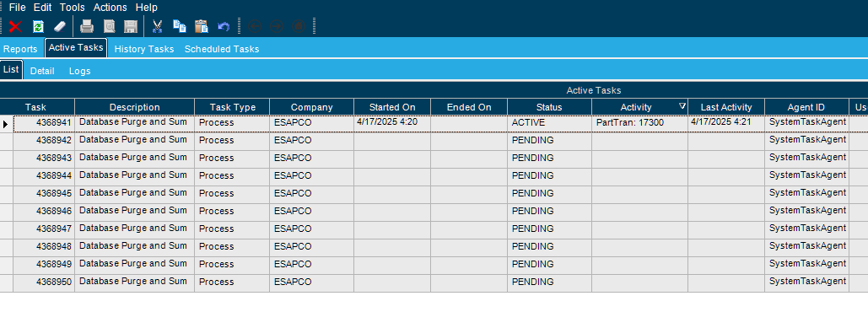Click the red X delete icon

(15, 26)
